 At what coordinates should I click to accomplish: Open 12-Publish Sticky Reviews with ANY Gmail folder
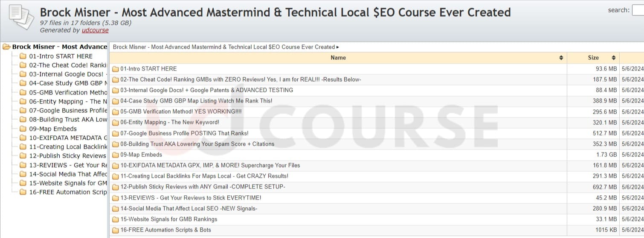tap(203, 187)
